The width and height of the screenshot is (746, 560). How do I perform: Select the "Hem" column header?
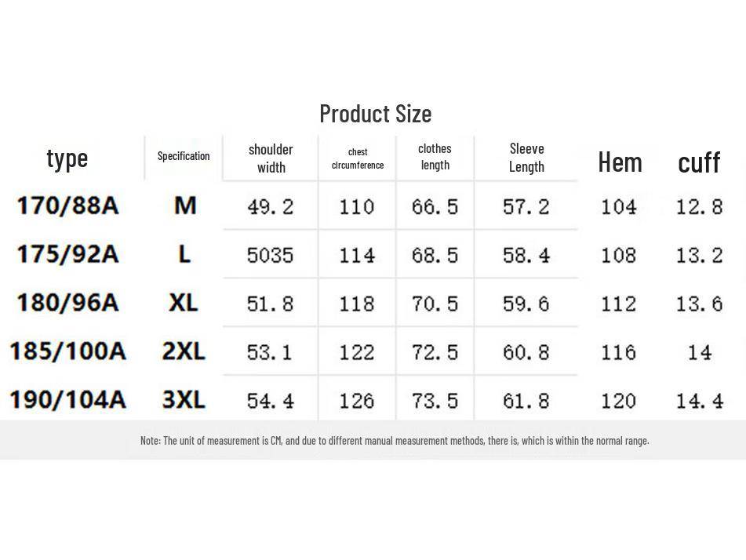pos(620,162)
